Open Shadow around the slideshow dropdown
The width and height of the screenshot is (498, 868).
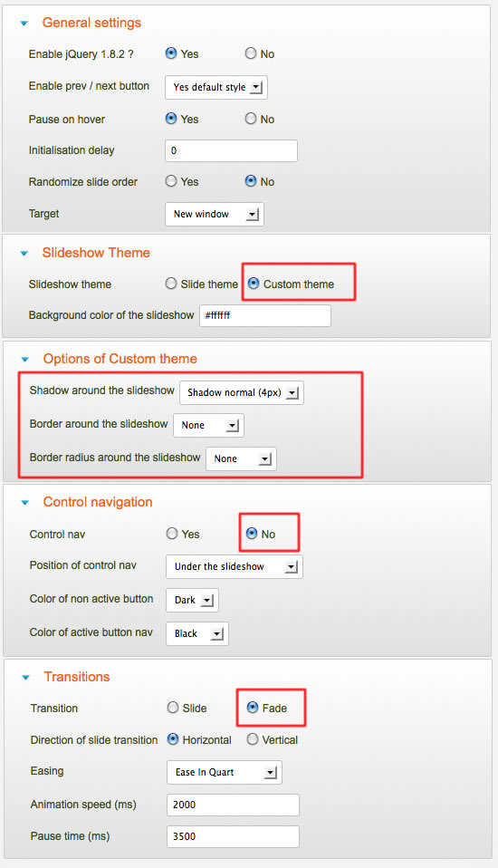coord(242,393)
